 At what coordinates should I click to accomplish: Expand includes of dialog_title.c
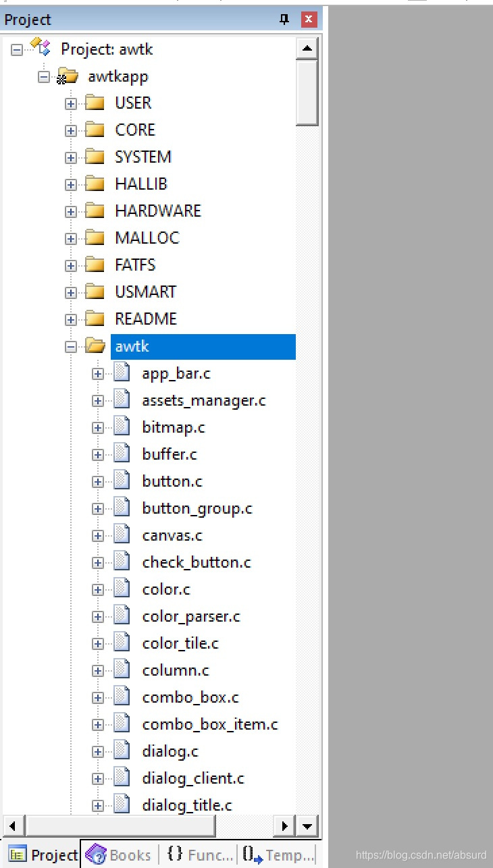(x=98, y=805)
